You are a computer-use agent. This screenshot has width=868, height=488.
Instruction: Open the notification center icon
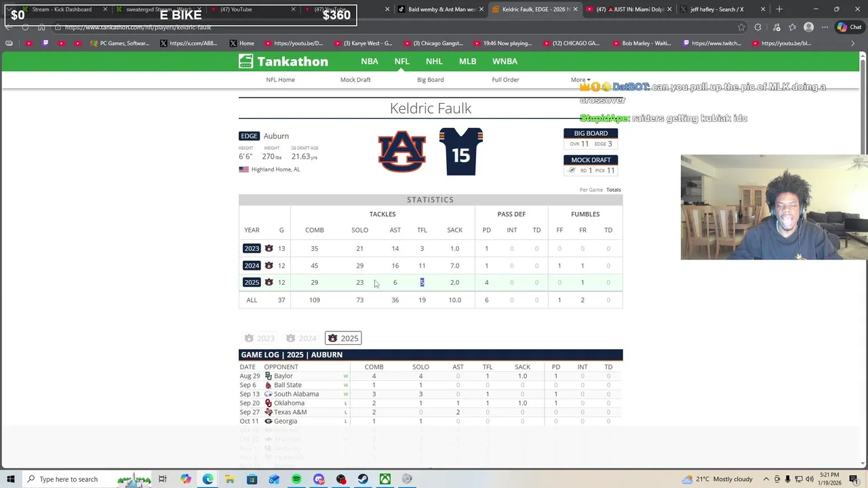853,479
